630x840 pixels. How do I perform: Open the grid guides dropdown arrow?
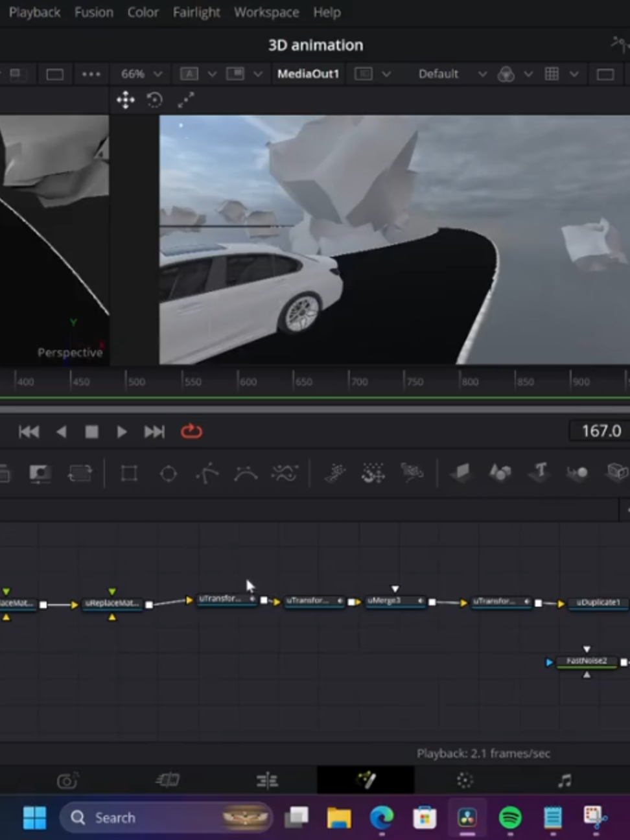[x=574, y=74]
